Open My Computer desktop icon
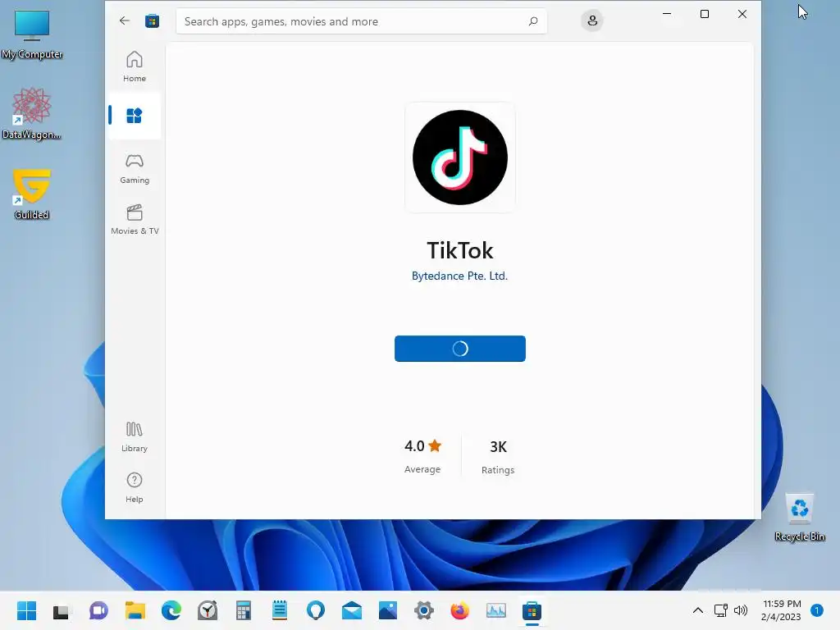Viewport: 840px width, 630px height. tap(32, 34)
